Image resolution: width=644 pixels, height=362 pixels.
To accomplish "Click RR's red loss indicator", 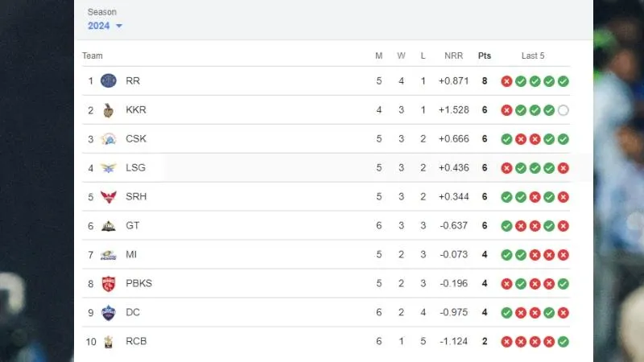I will click(x=506, y=81).
